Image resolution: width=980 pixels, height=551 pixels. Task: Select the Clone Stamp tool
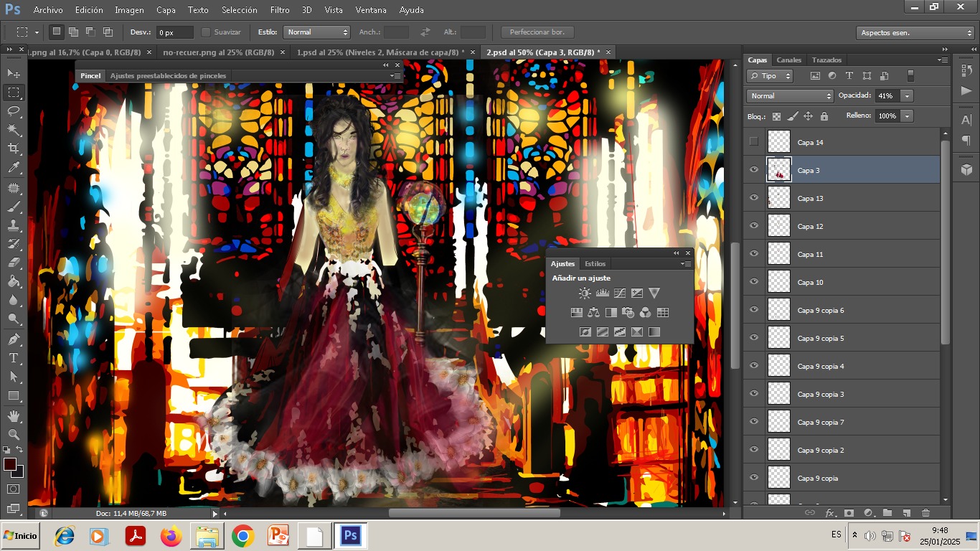pyautogui.click(x=14, y=225)
